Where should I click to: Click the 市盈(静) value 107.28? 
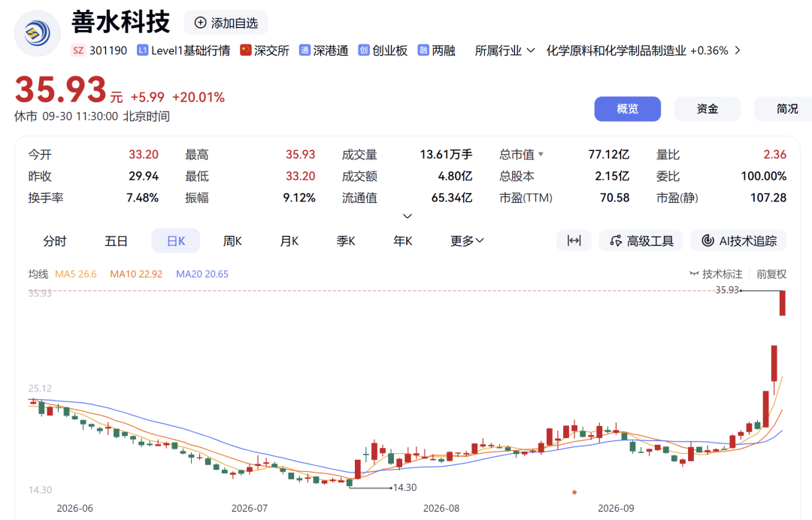(x=768, y=198)
